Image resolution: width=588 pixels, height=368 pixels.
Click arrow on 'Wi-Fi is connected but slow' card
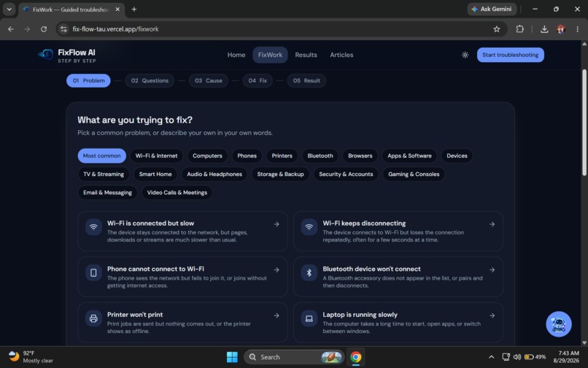(x=276, y=224)
